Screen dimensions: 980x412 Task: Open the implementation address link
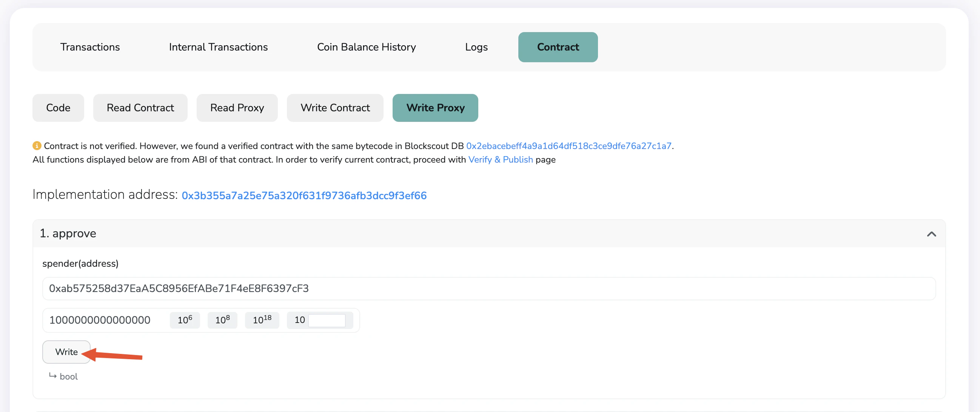[304, 195]
